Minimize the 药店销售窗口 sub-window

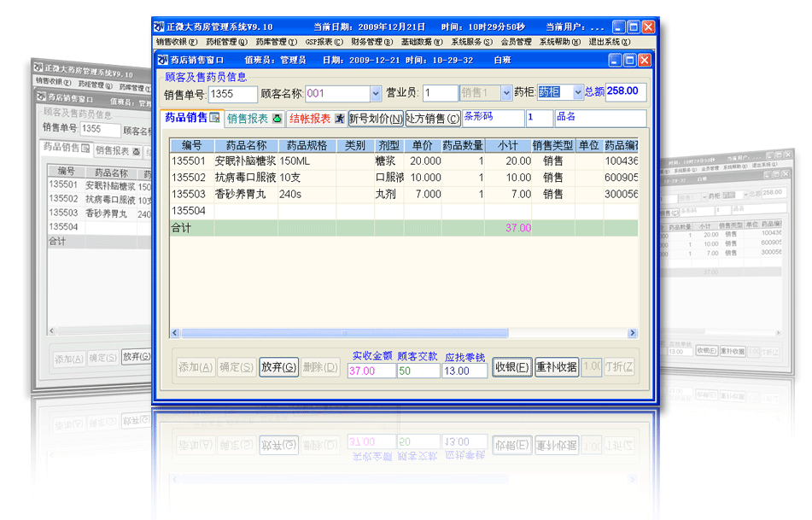coord(616,61)
